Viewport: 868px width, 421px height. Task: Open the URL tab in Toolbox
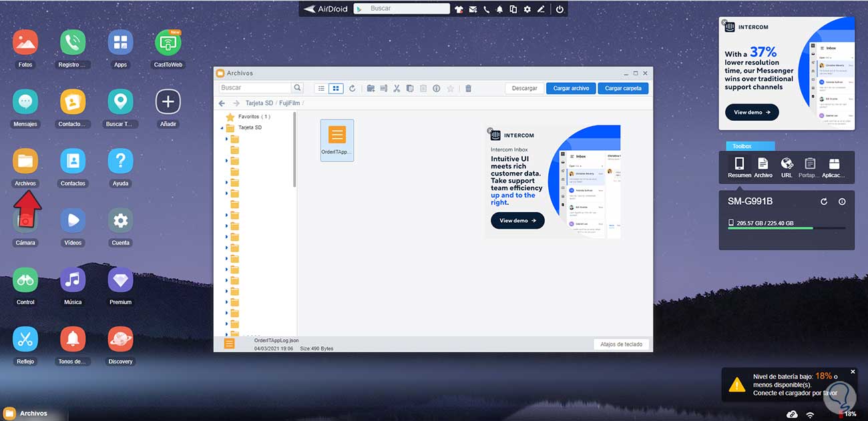tap(787, 167)
